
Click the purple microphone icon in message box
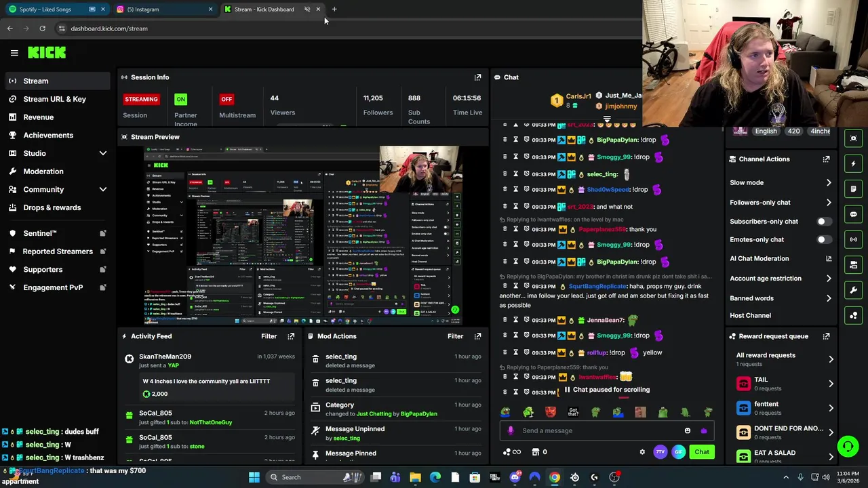[511, 430]
